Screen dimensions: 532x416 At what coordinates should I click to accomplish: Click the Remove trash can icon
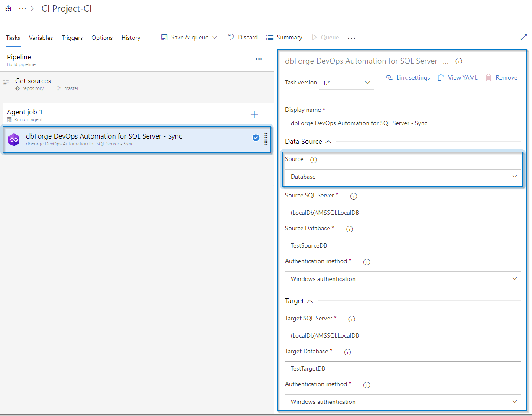[489, 77]
